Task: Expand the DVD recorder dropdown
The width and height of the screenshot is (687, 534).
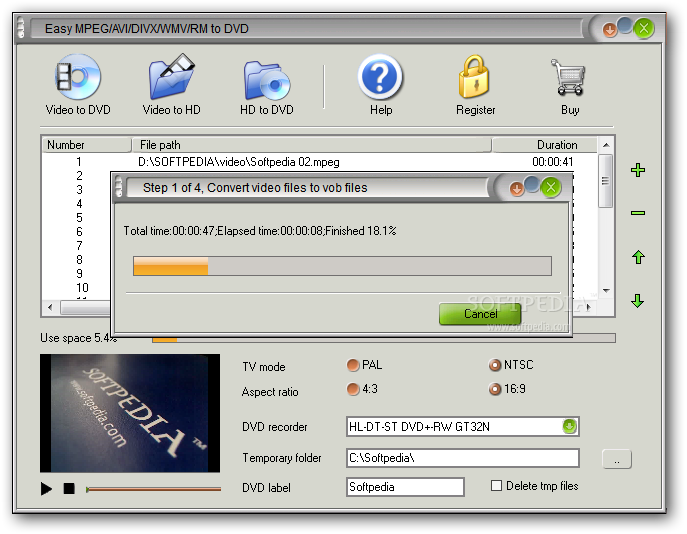Action: click(569, 426)
